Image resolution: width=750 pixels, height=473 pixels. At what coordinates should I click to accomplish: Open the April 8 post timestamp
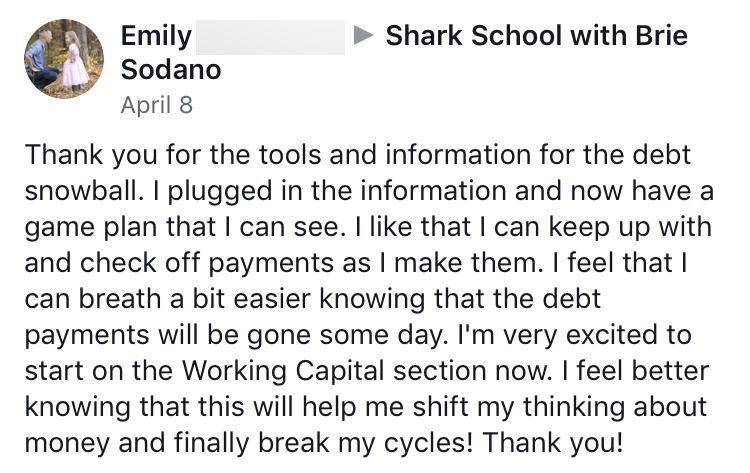156,105
